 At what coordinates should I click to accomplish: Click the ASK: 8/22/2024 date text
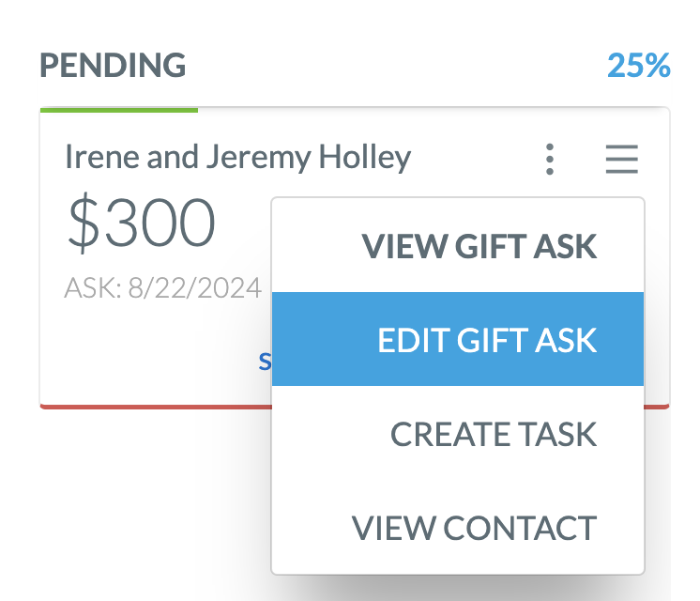coord(162,287)
